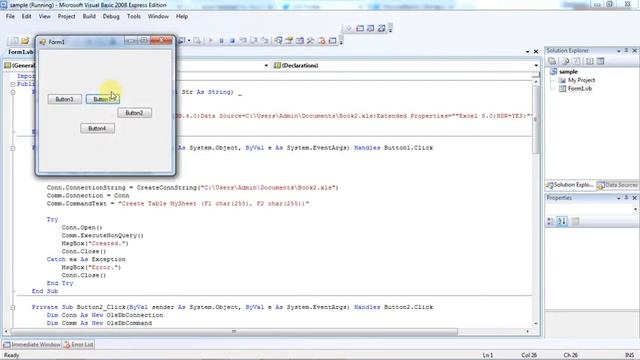Toggle Categorized view in Properties panel
The image size is (640, 360).
(x=551, y=221)
